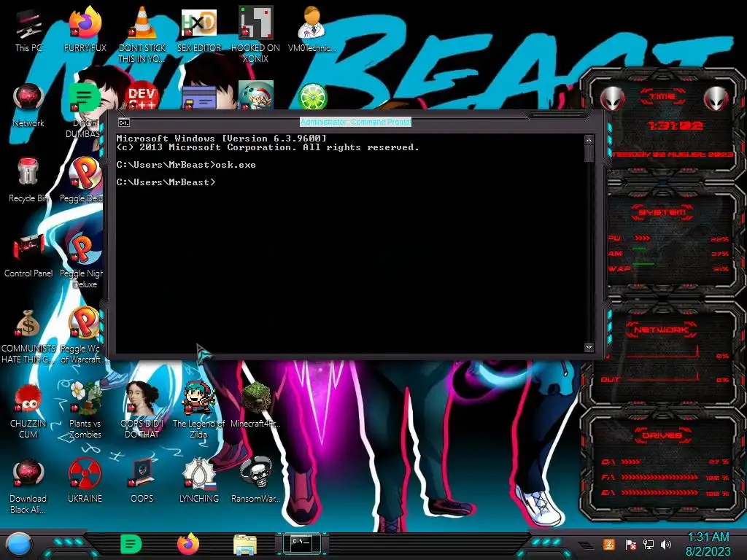Screen dimensions: 747x560
Task: Open File Explorer from the taskbar
Action: (245, 545)
